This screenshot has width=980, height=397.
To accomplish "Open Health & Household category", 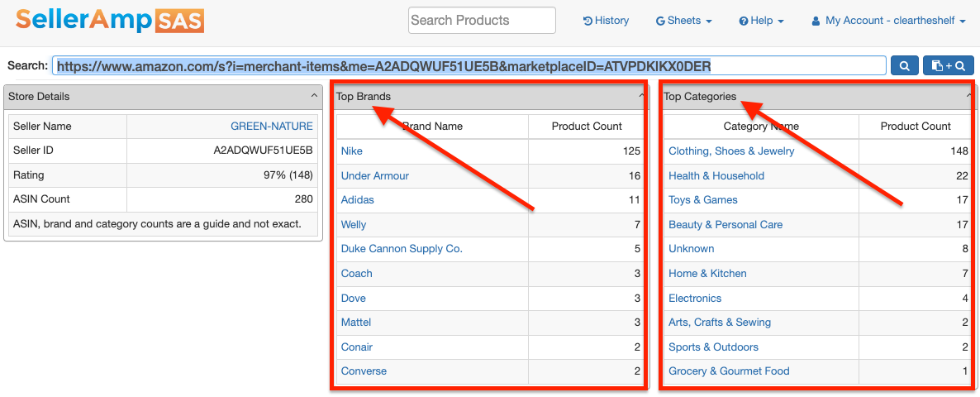I will pyautogui.click(x=716, y=175).
